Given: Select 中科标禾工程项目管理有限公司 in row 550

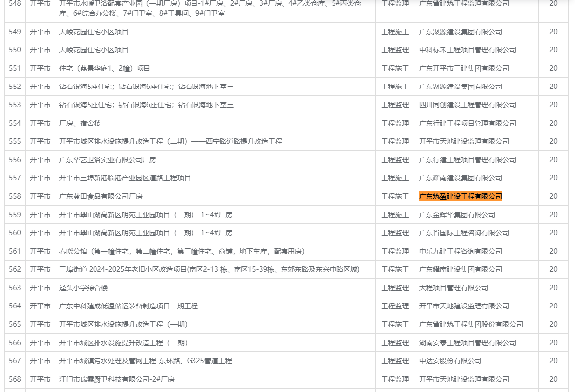Looking at the screenshot, I should (468, 50).
